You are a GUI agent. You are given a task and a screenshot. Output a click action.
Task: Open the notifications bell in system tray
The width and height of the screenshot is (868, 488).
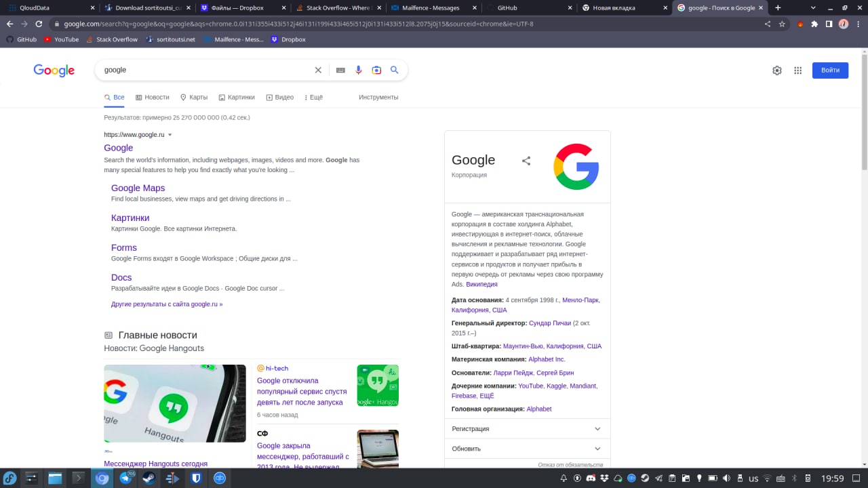[564, 478]
